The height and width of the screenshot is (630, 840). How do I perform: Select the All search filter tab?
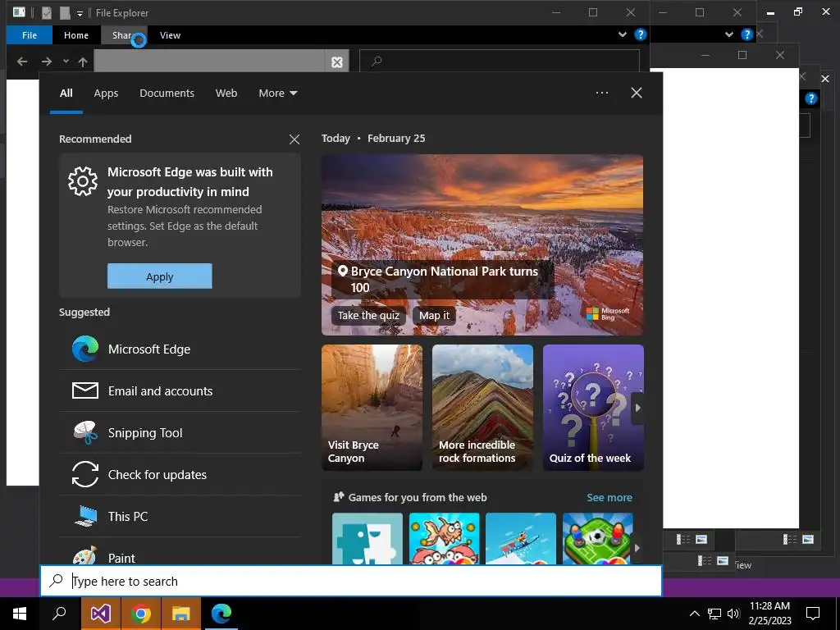point(66,94)
